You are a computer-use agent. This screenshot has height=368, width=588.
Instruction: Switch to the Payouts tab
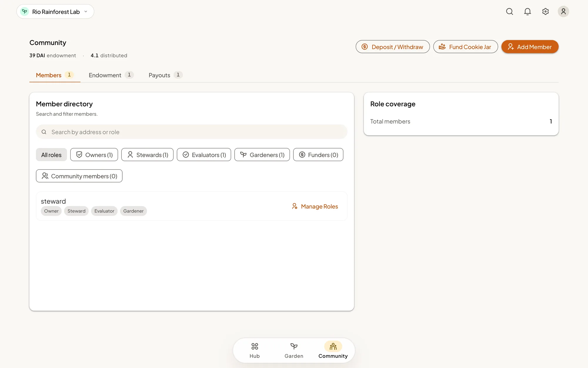(166, 75)
